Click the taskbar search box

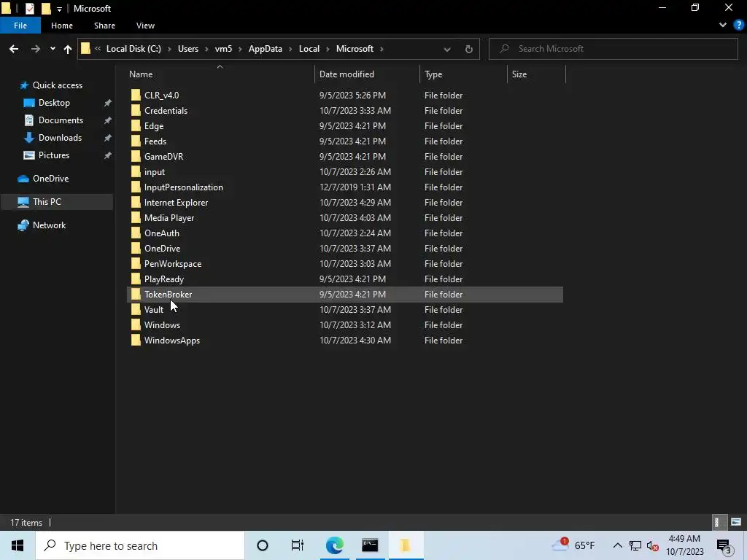140,545
